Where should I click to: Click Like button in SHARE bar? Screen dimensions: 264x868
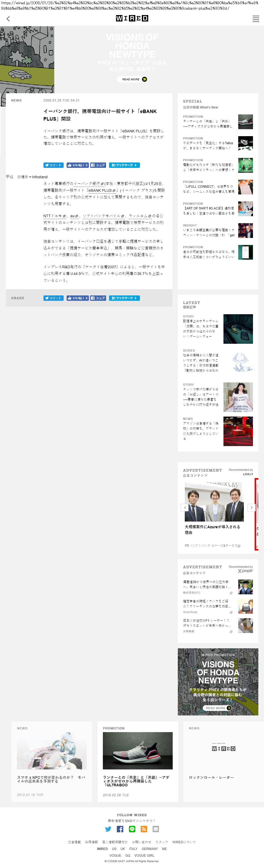[x=78, y=298]
